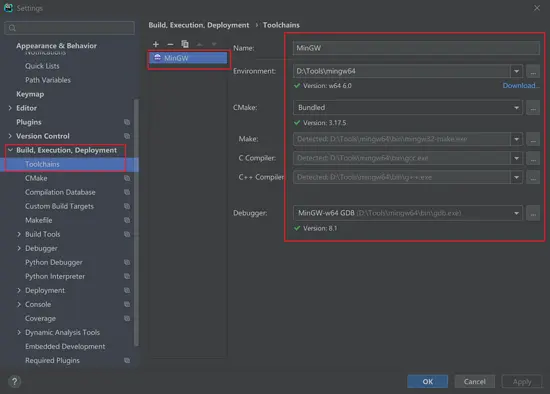Expand the Editor settings section
The image size is (550, 394).
click(x=10, y=108)
